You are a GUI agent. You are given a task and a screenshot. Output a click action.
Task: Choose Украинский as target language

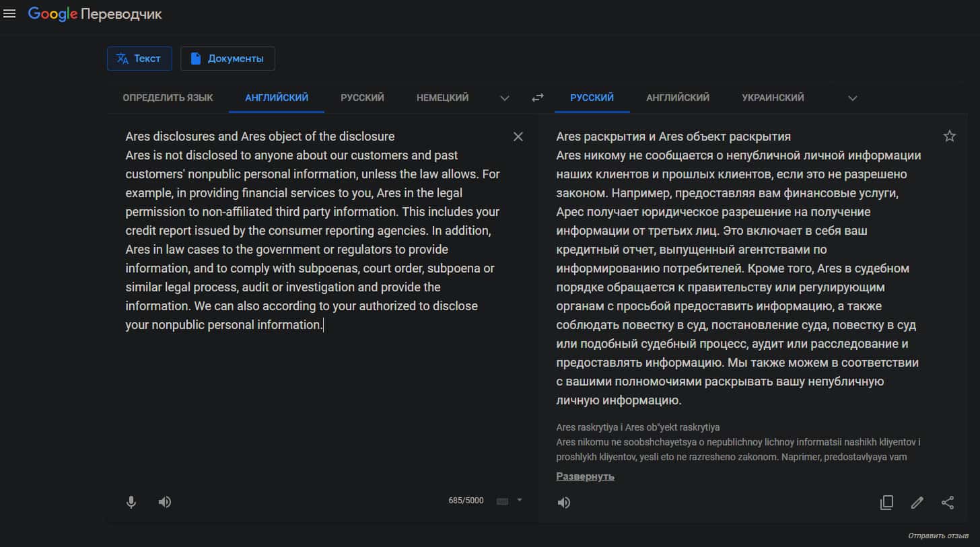[x=773, y=98]
